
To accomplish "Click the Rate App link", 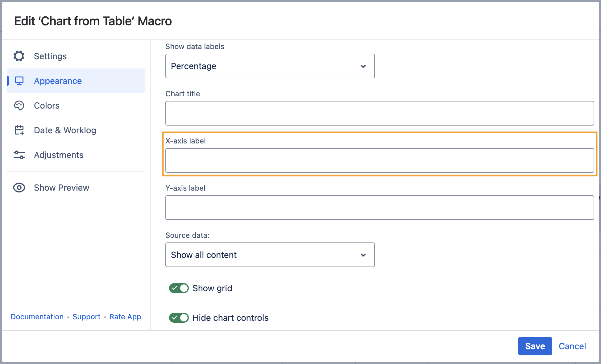I will click(x=125, y=317).
